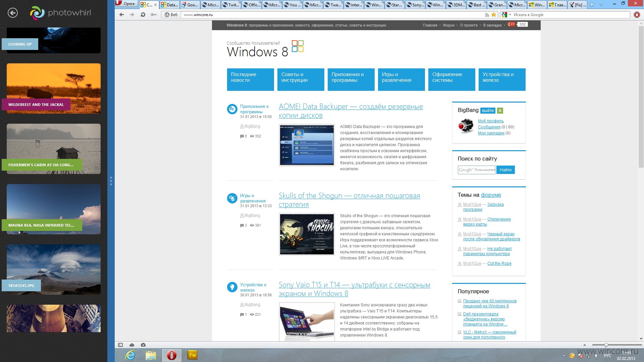Click the wincore.ru address bar
The image size is (644, 362).
point(332,15)
